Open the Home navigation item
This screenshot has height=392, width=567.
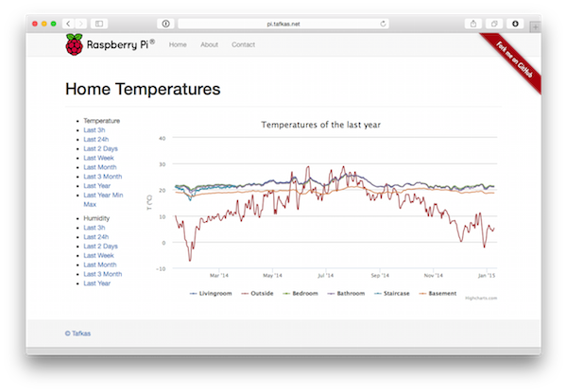coord(178,44)
